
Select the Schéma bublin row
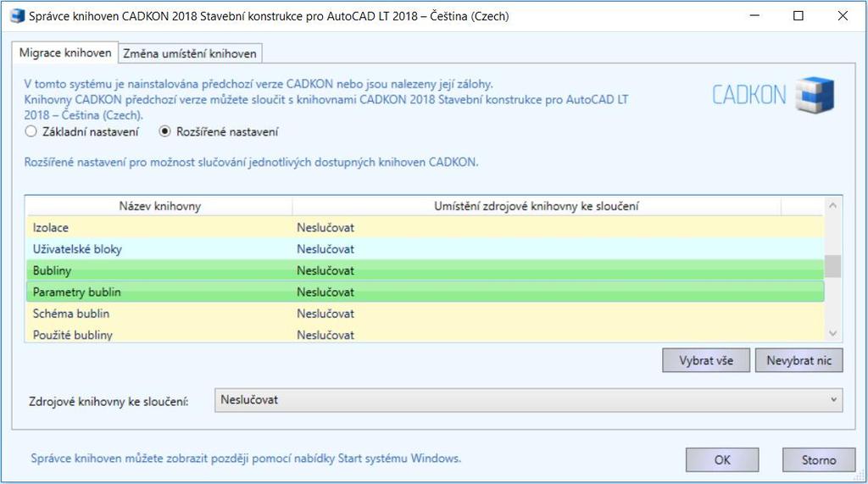426,314
